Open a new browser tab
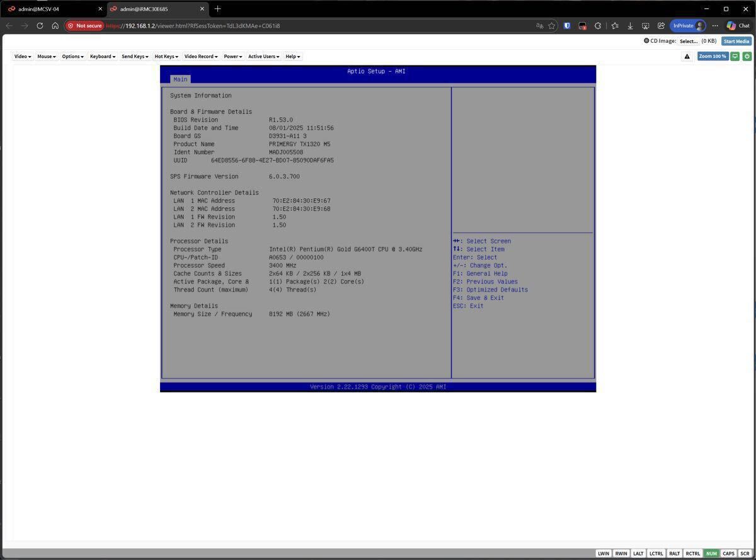 coord(217,9)
